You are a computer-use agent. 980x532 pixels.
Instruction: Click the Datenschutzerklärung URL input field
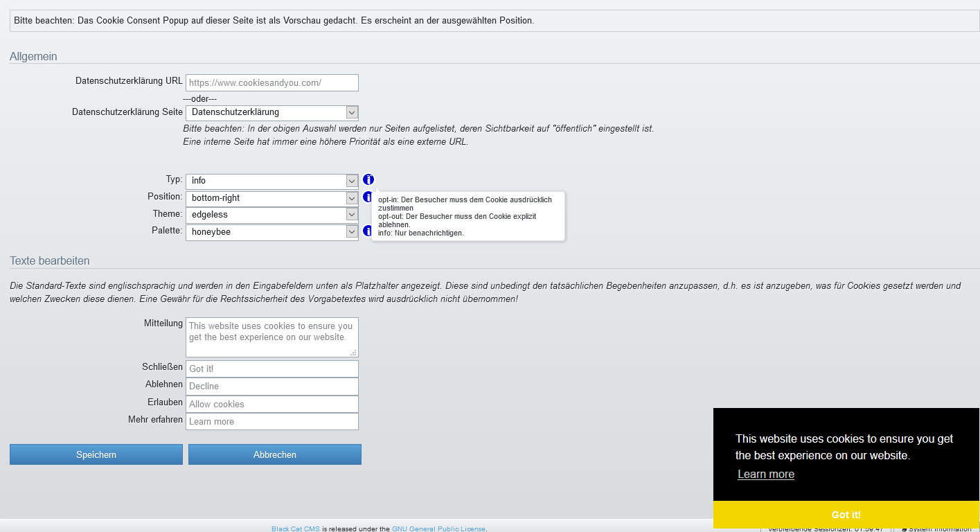click(271, 82)
